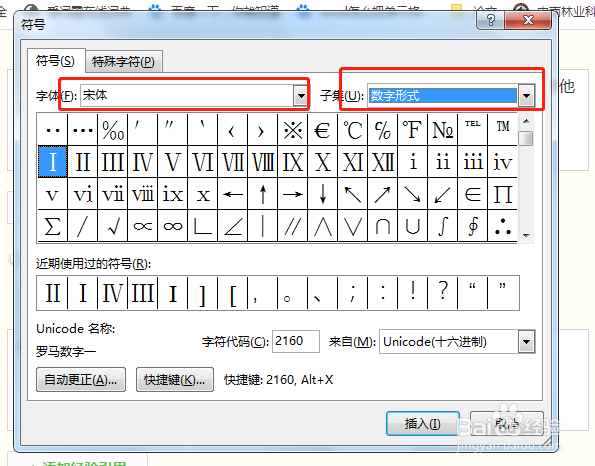Image resolution: width=595 pixels, height=466 pixels.
Task: Select recently used right bracket ] symbol
Action: pos(203,293)
